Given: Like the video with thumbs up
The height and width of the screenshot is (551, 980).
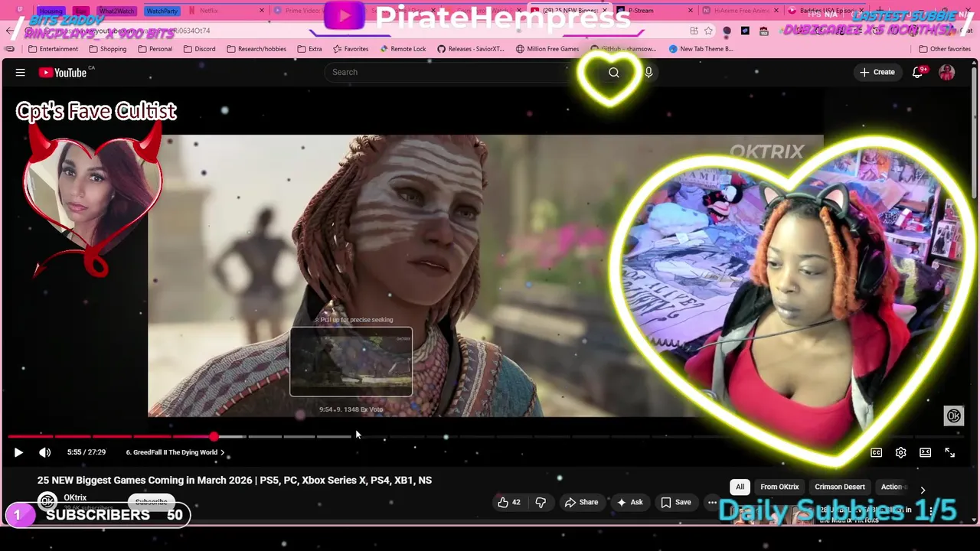Looking at the screenshot, I should [x=509, y=502].
